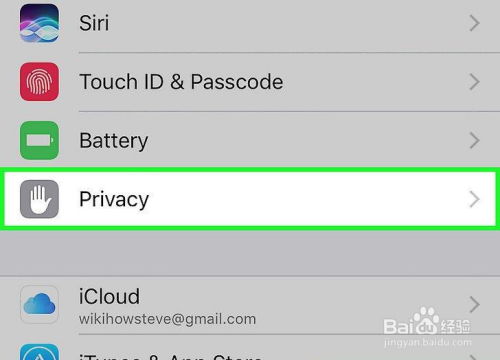This screenshot has height=360, width=500.
Task: Tap the green Battery icon
Action: 39,140
